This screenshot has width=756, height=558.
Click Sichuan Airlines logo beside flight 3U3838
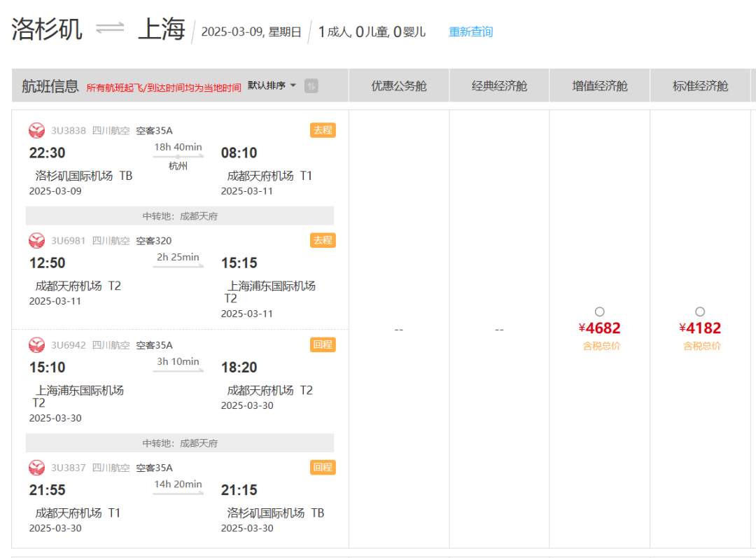(x=36, y=130)
